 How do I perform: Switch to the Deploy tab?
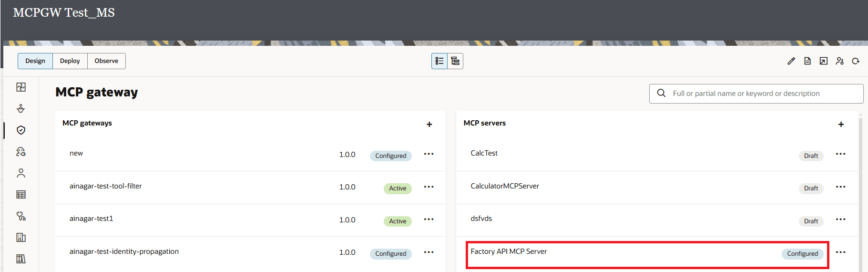pyautogui.click(x=70, y=61)
